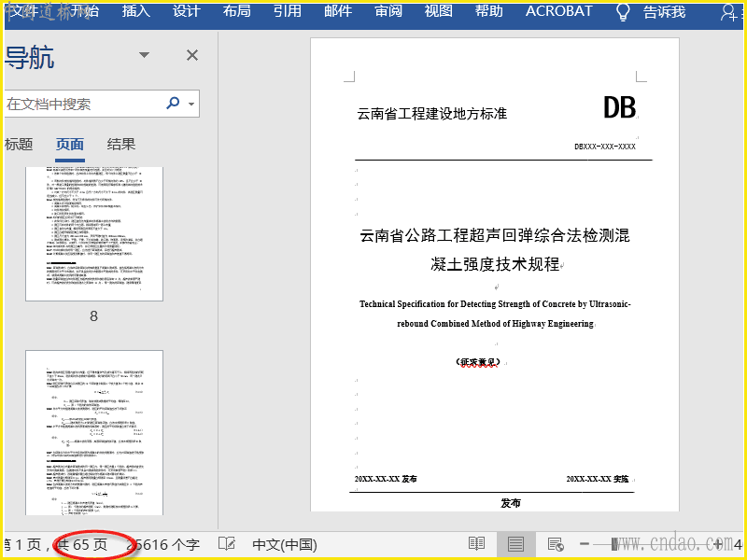Click the large DB logo text
Viewport: 747px width, 560px height.
619,107
